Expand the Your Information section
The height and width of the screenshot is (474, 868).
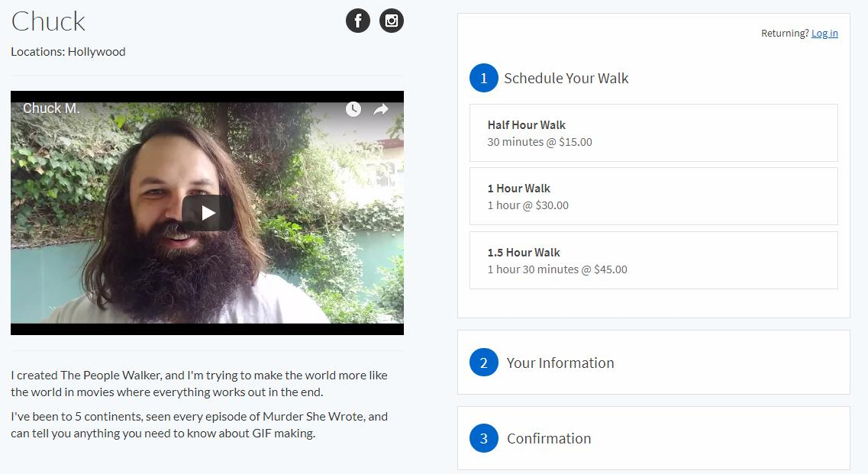click(560, 363)
